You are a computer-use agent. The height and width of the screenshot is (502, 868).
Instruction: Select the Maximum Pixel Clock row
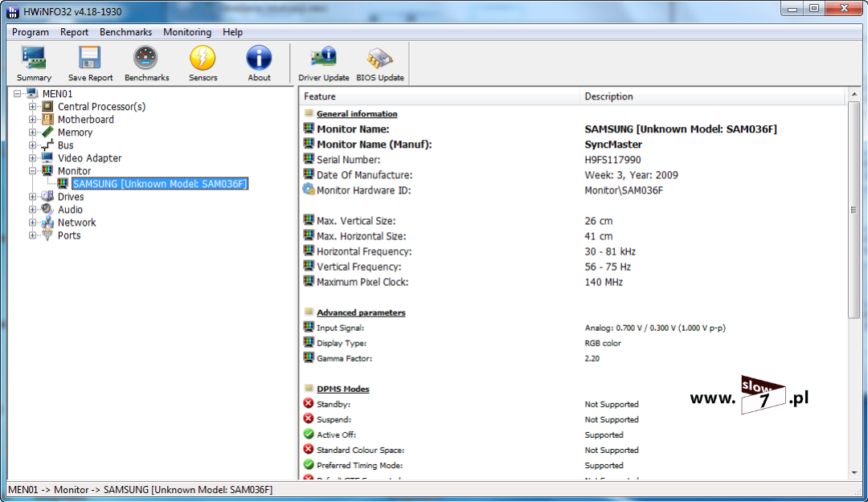pos(572,282)
